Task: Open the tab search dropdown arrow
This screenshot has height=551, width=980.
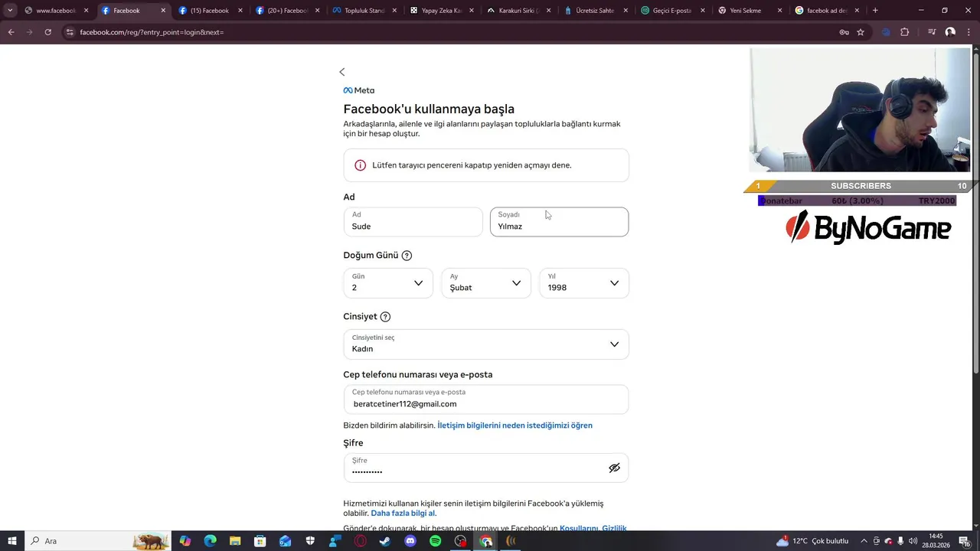Action: click(x=10, y=11)
